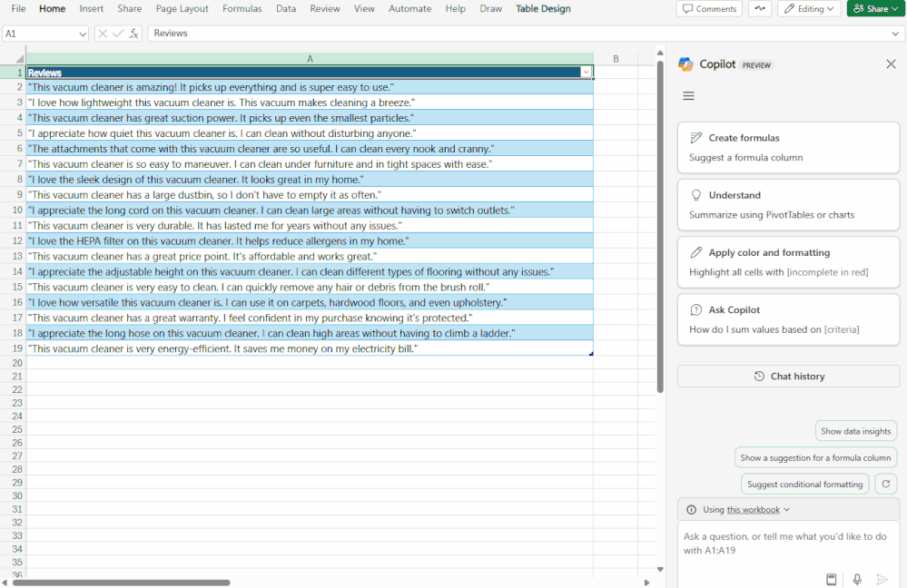Open the Draw tab
Screen dimensions: 907x588
point(491,9)
